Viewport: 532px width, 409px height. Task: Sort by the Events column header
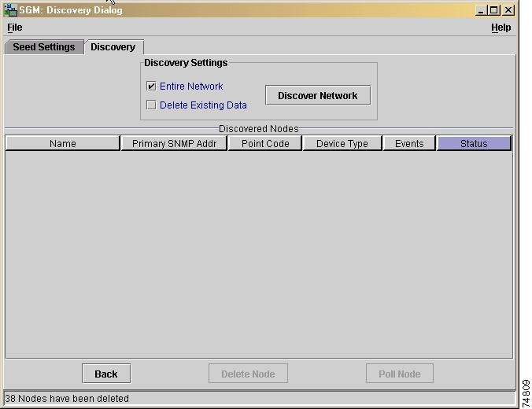point(409,143)
